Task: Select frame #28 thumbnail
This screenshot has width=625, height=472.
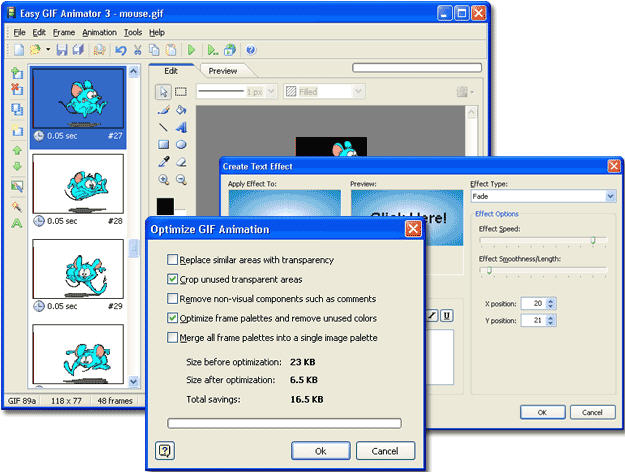Action: (78, 184)
